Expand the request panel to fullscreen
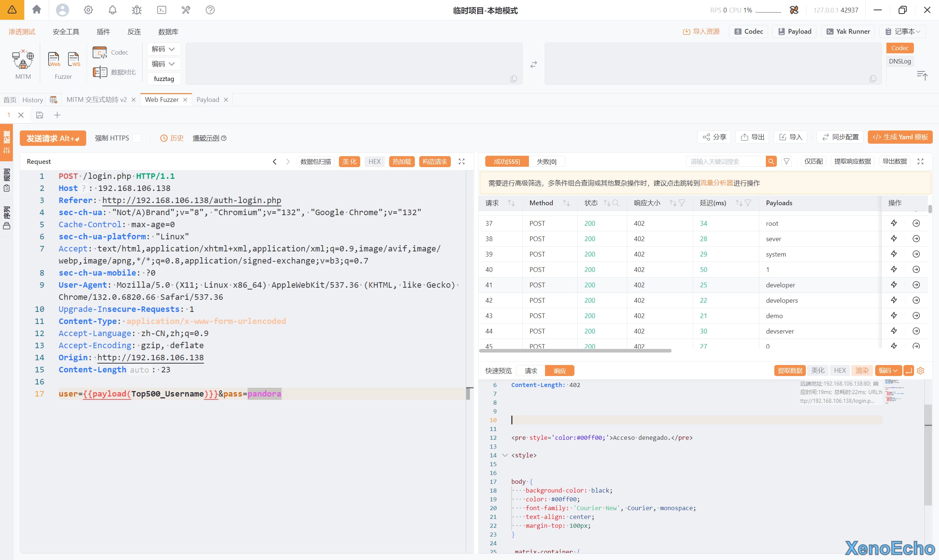Screen dimensions: 939x560 (x=461, y=162)
